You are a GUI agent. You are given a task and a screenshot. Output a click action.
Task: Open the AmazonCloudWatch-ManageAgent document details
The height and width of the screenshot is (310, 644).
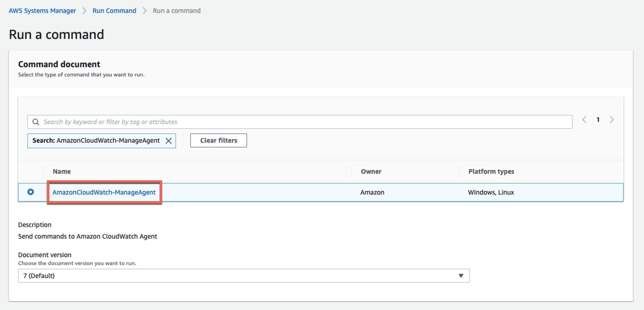pyautogui.click(x=104, y=192)
